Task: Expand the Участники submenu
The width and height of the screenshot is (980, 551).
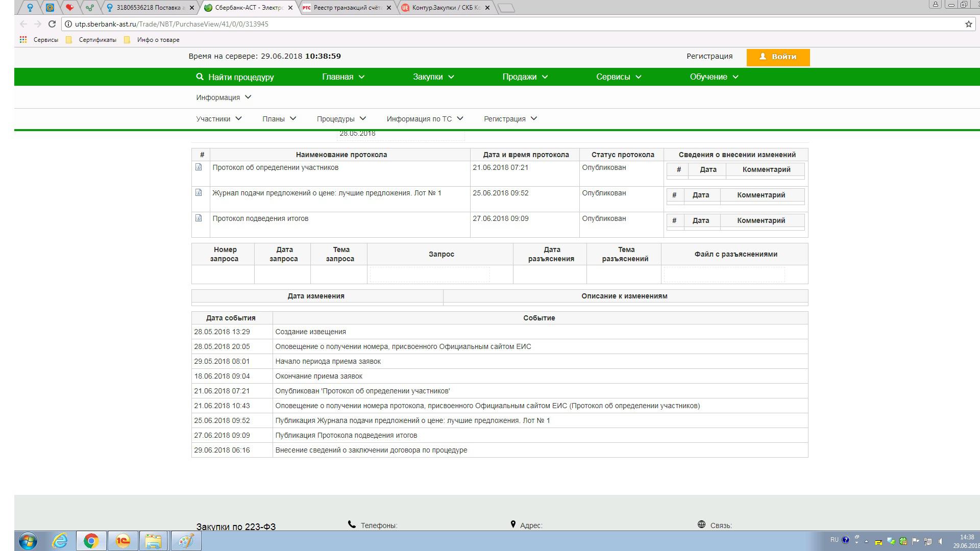Action: [218, 119]
